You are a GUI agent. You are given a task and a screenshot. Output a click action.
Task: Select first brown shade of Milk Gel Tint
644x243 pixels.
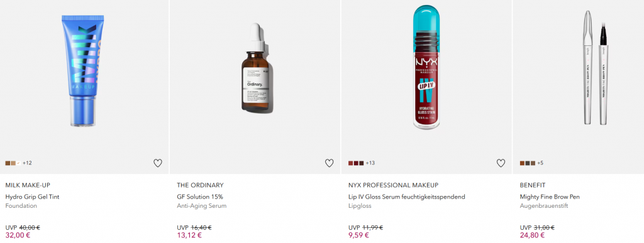[x=8, y=163]
